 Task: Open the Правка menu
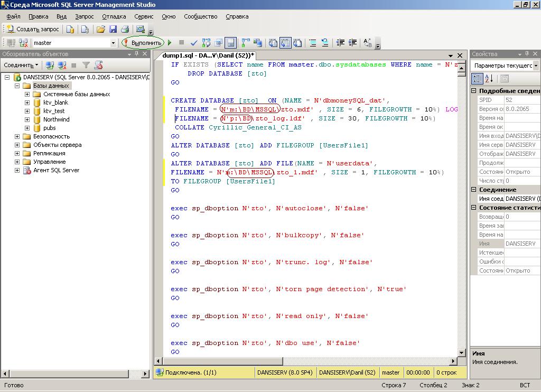(x=38, y=16)
